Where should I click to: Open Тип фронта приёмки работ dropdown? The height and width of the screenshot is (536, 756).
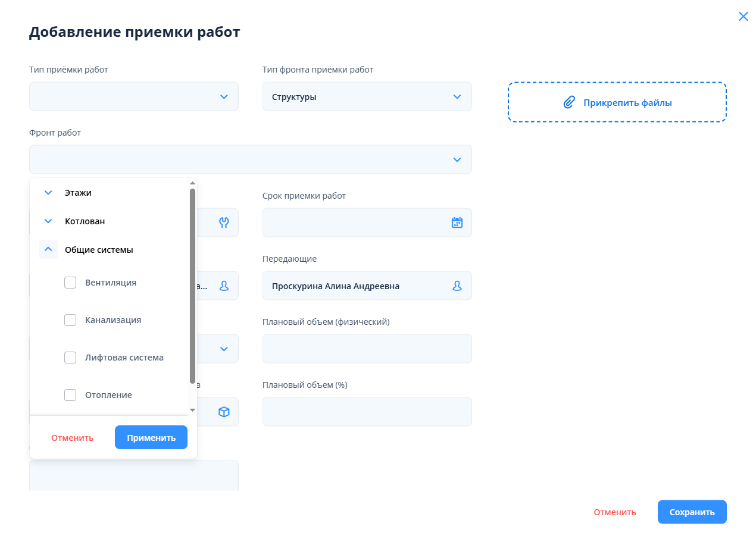[x=367, y=96]
